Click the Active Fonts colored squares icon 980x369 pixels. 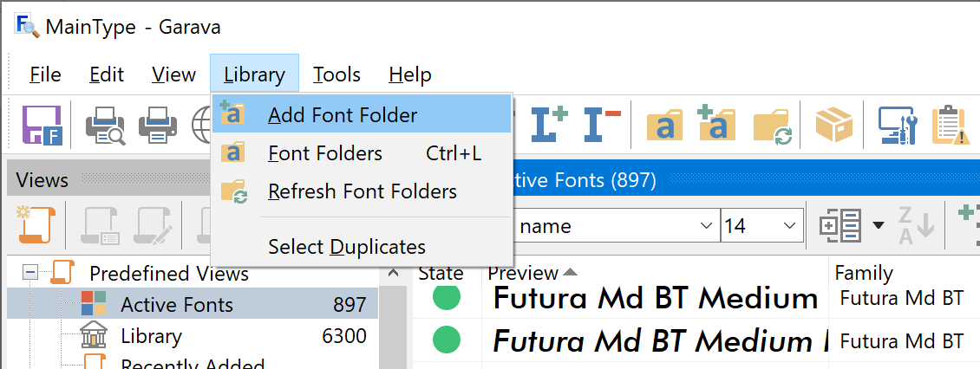[x=94, y=304]
